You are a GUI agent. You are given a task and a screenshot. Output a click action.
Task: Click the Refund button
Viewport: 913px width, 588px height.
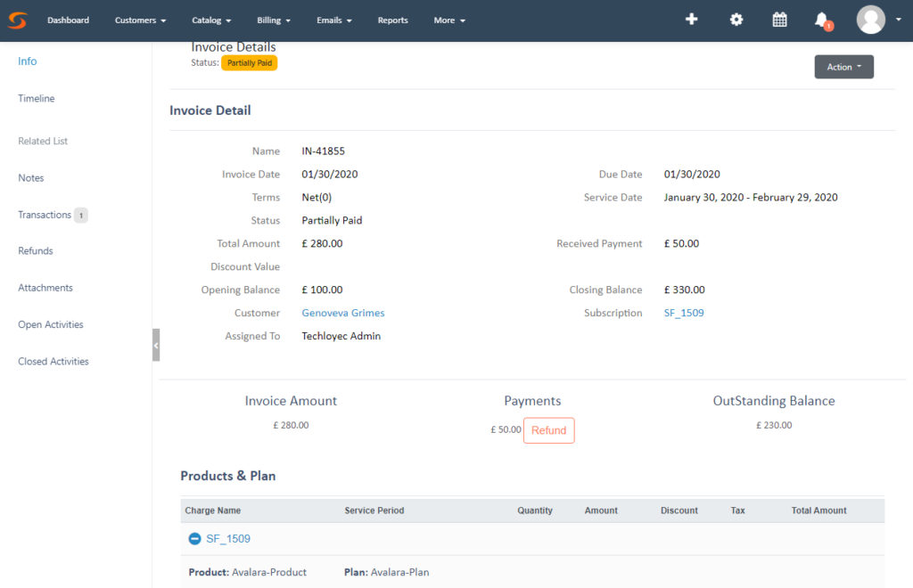pos(548,430)
